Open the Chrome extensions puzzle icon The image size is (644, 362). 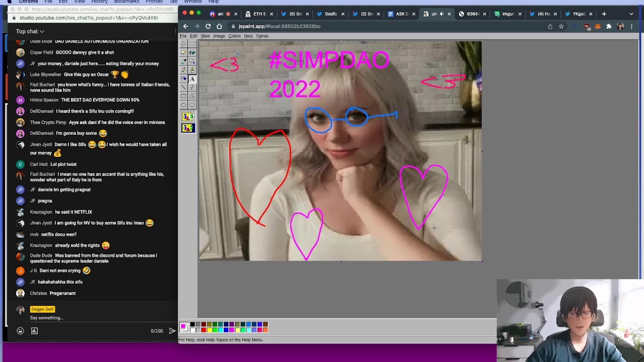(x=609, y=26)
